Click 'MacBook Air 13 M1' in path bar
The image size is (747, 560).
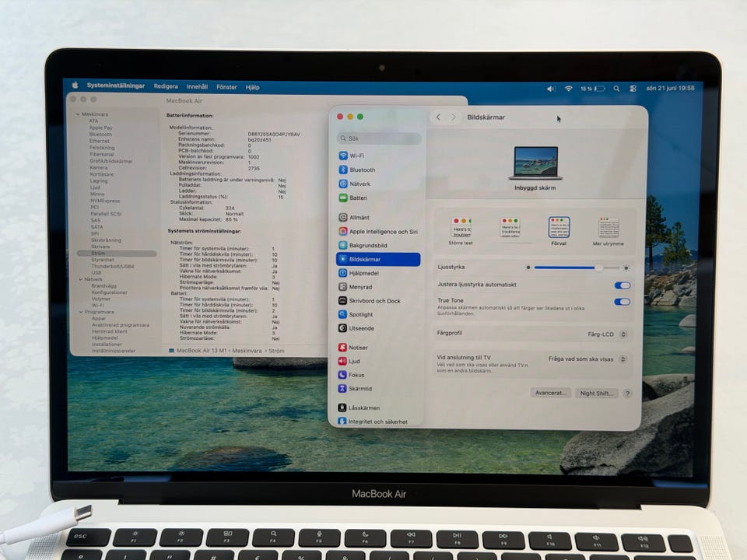(x=202, y=351)
